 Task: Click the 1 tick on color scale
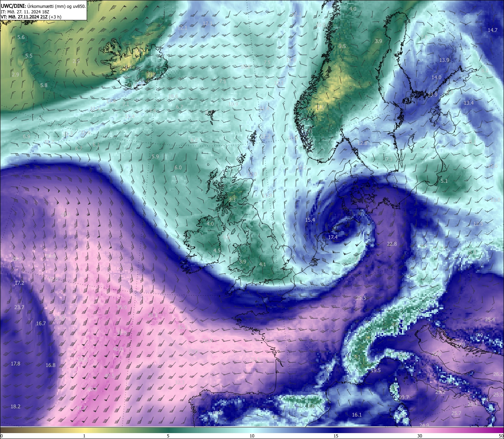click(84, 436)
